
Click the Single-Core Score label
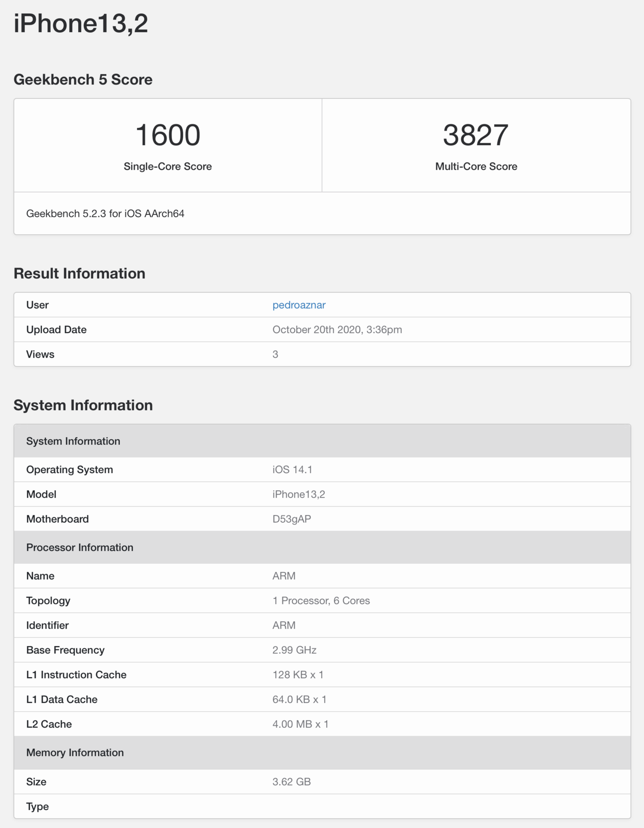(168, 166)
